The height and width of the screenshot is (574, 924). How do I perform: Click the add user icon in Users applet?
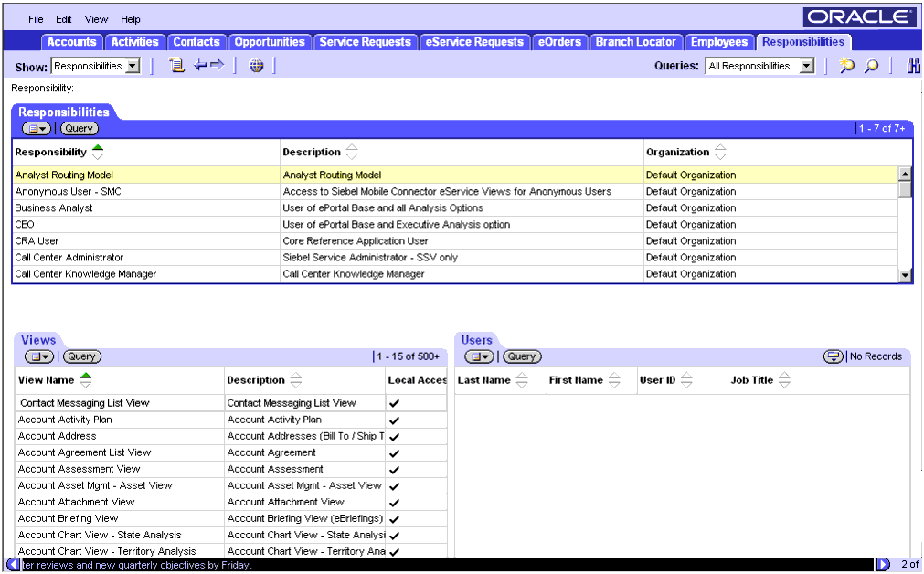(833, 356)
